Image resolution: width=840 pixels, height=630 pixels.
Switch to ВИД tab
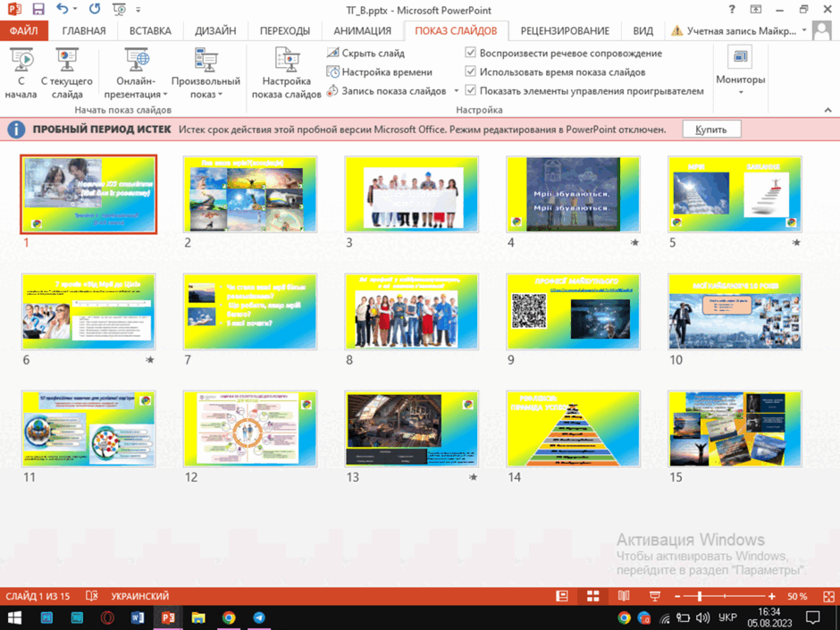click(x=643, y=30)
